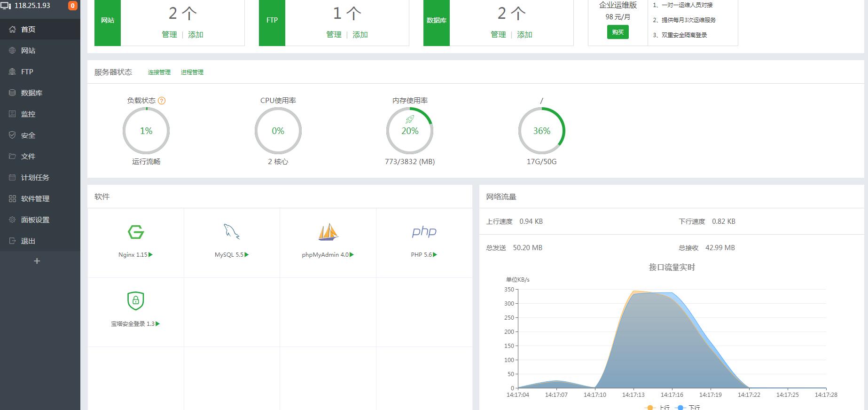This screenshot has width=868, height=410.
Task: Click the 运行流畅 status label
Action: 146,162
